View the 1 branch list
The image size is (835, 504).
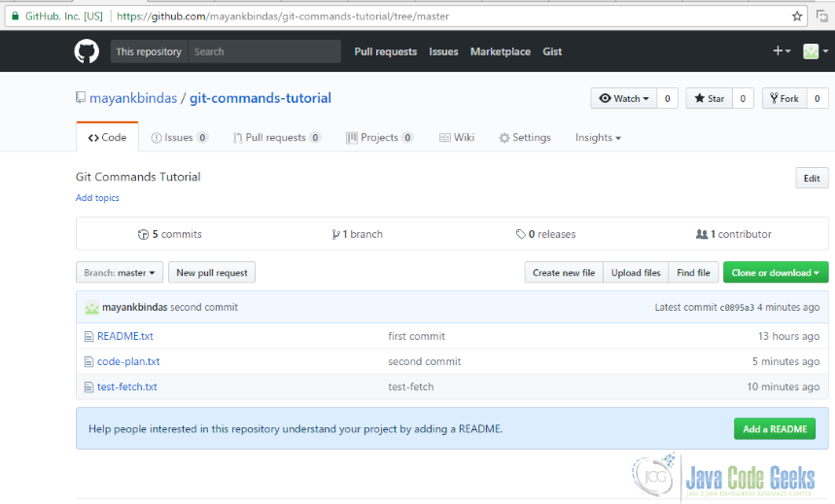pos(357,234)
